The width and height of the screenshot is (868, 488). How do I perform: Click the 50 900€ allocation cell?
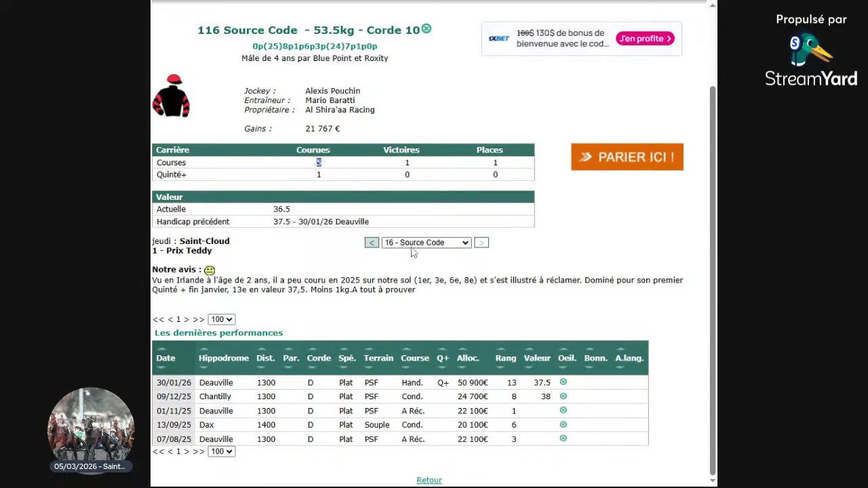[473, 383]
